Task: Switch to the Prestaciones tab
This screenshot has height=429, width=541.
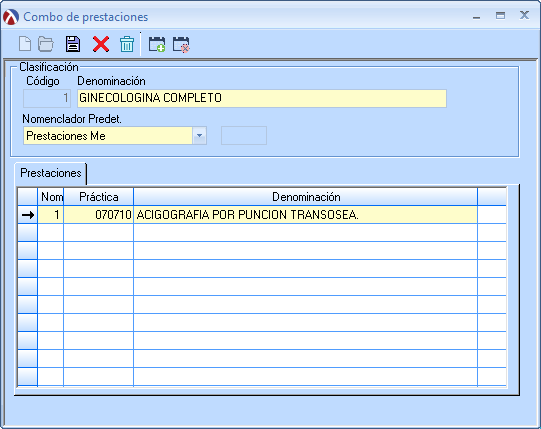Action: point(51,173)
